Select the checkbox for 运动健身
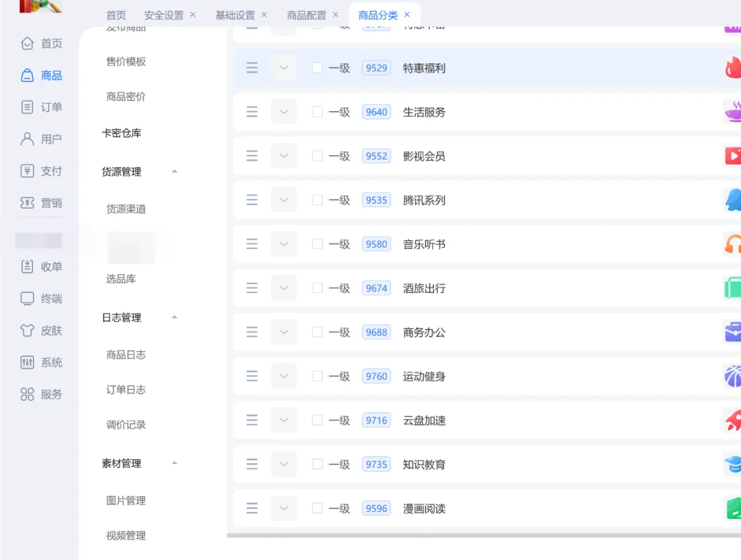 pyautogui.click(x=317, y=376)
